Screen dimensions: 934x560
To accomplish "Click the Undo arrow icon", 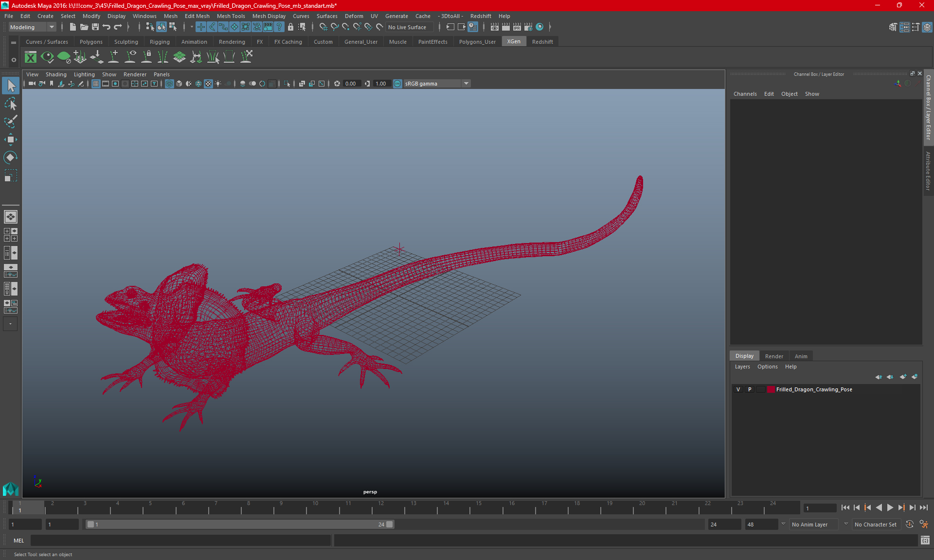I will [107, 27].
